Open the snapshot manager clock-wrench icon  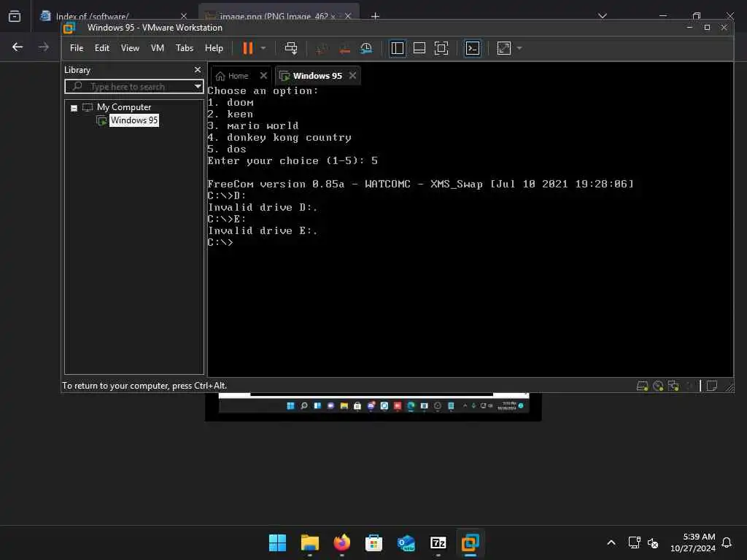pyautogui.click(x=366, y=48)
